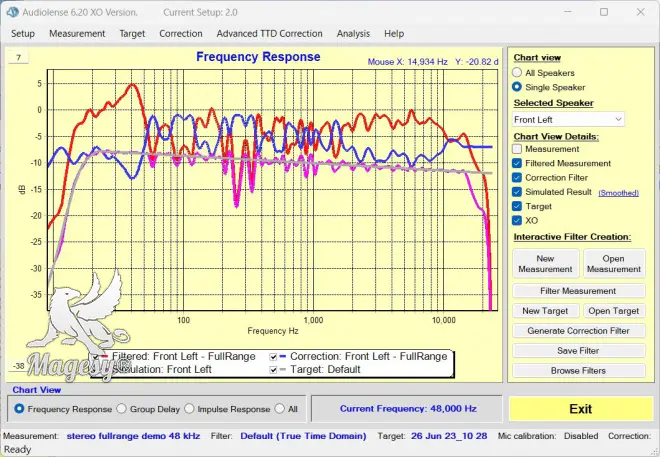The image size is (660, 457).
Task: Click the Save Filter button
Action: (x=578, y=351)
